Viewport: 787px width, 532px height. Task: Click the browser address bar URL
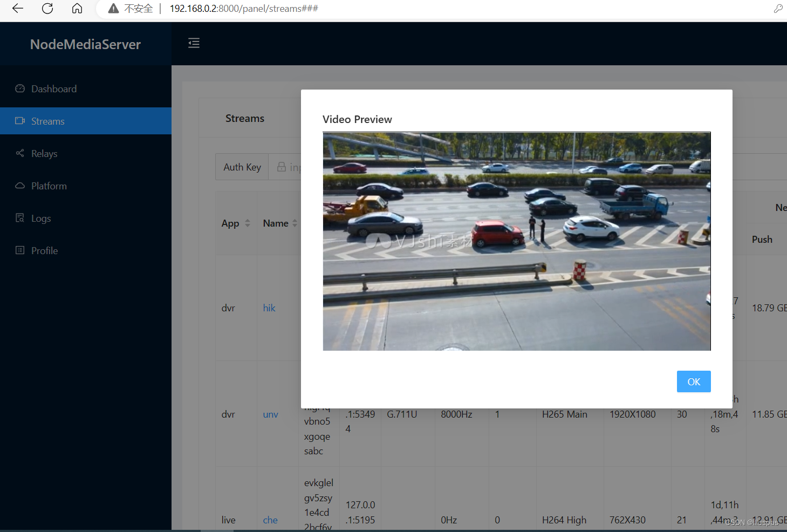(x=244, y=9)
